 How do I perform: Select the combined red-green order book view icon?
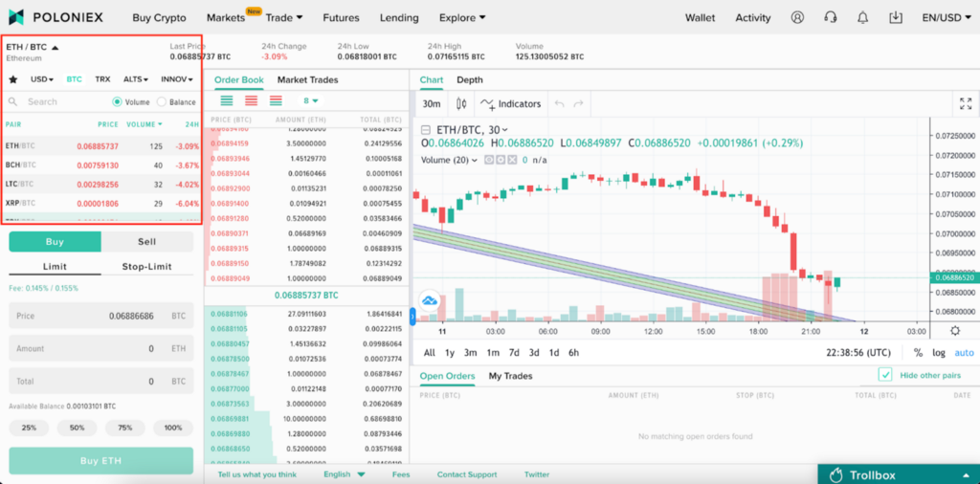tap(276, 100)
